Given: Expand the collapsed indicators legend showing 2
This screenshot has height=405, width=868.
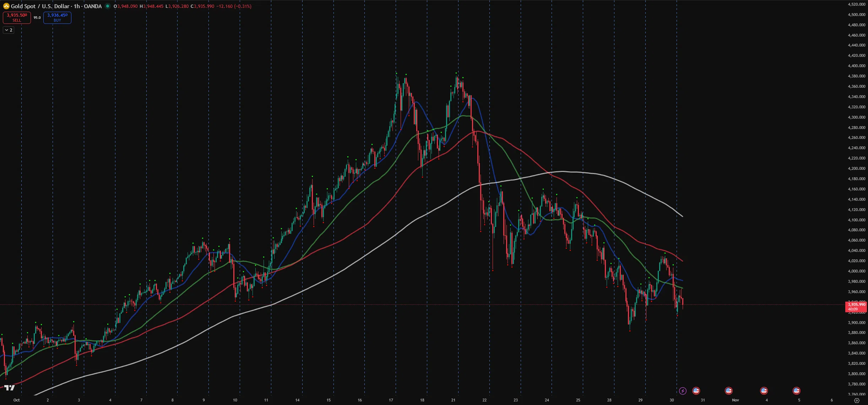Looking at the screenshot, I should pos(9,30).
